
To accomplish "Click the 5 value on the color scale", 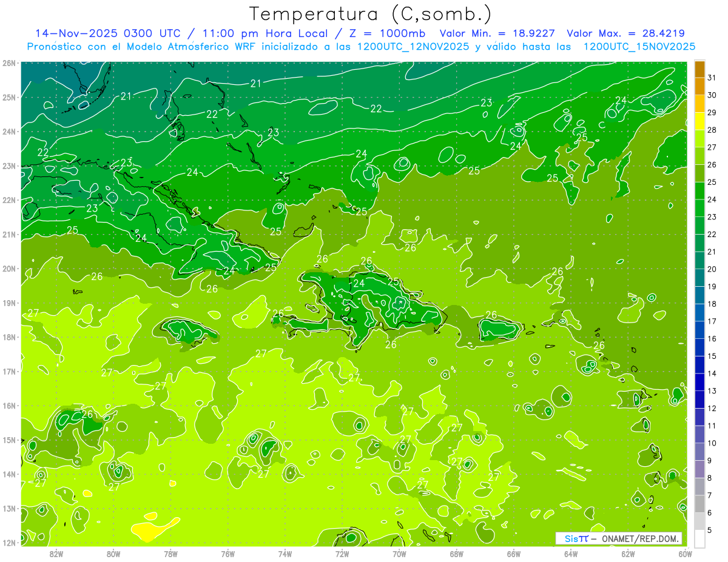I will (x=710, y=530).
